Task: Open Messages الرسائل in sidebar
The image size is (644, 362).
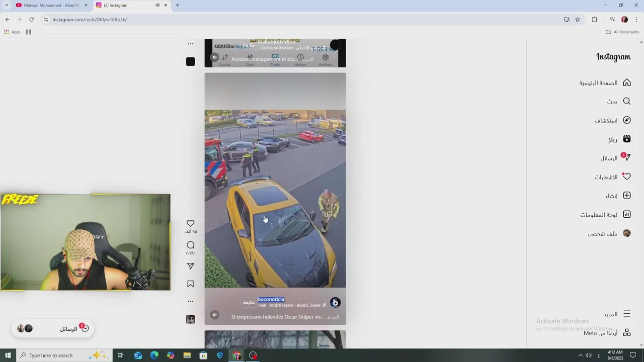Action: [x=615, y=158]
